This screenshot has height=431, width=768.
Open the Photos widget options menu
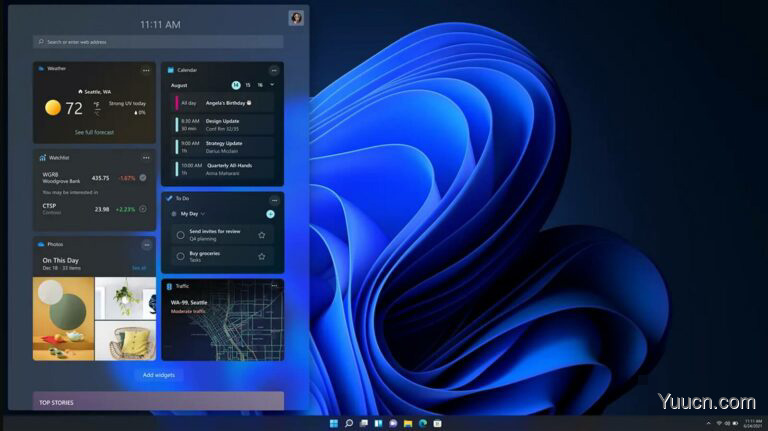tap(146, 245)
